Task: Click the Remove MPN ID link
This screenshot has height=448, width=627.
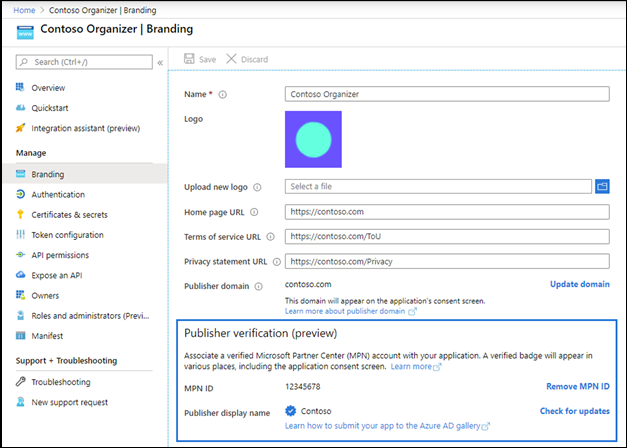Action: pyautogui.click(x=578, y=386)
